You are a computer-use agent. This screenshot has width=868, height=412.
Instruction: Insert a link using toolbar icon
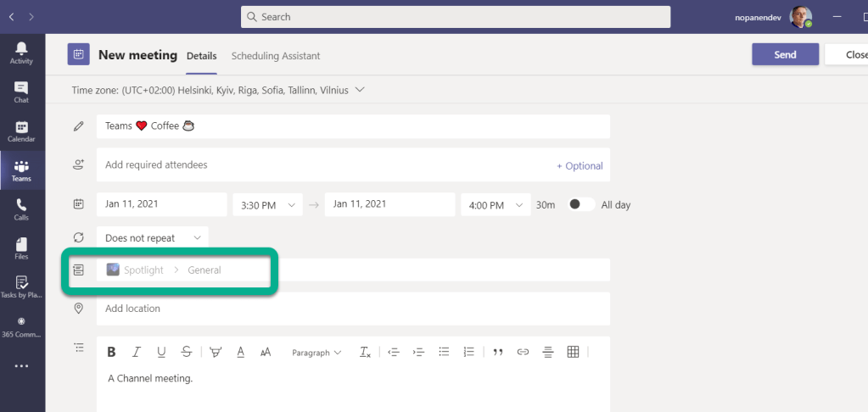(x=523, y=352)
